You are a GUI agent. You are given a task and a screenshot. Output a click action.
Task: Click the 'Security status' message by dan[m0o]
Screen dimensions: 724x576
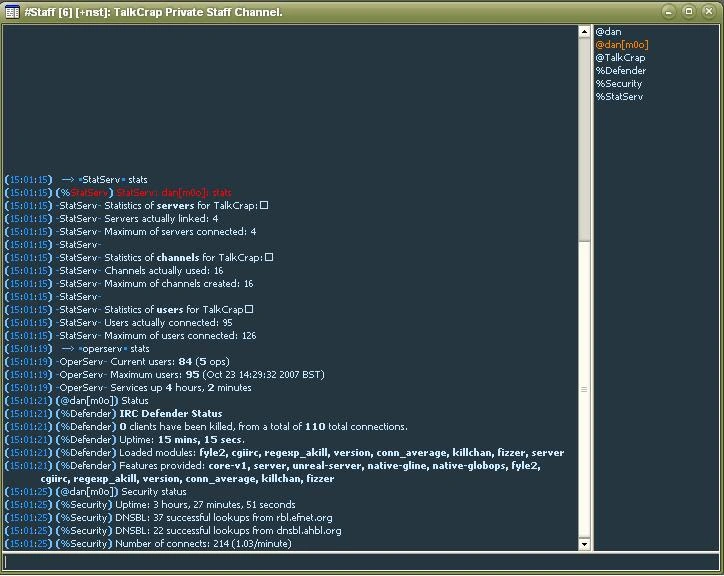96,491
